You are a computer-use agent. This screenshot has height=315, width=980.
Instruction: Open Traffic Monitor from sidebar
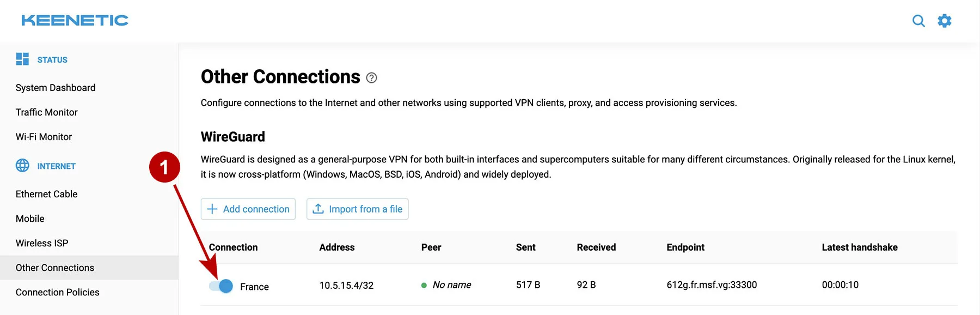(46, 112)
